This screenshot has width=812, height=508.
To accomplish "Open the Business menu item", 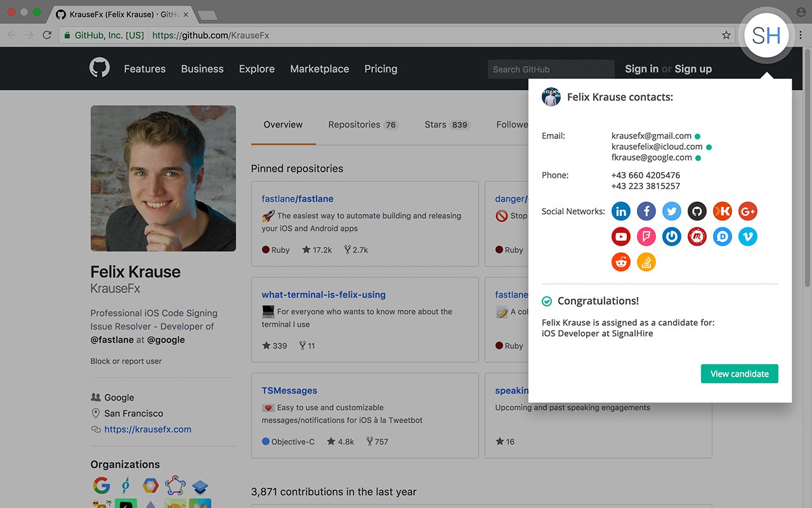I will pyautogui.click(x=202, y=69).
